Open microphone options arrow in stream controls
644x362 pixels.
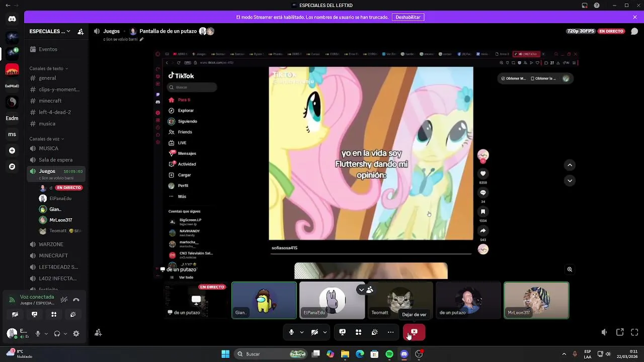coord(302,332)
